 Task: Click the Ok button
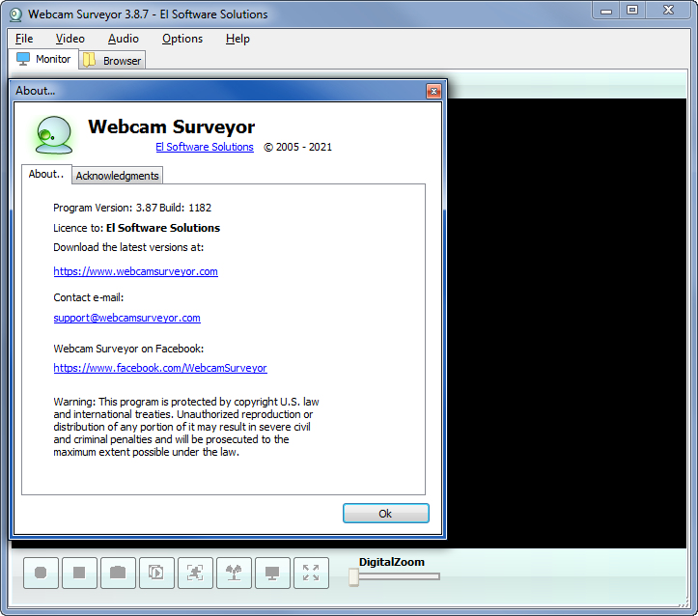coord(386,514)
